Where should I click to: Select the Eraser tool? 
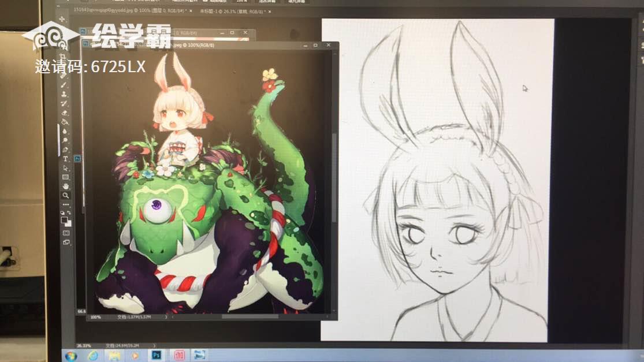(x=64, y=113)
